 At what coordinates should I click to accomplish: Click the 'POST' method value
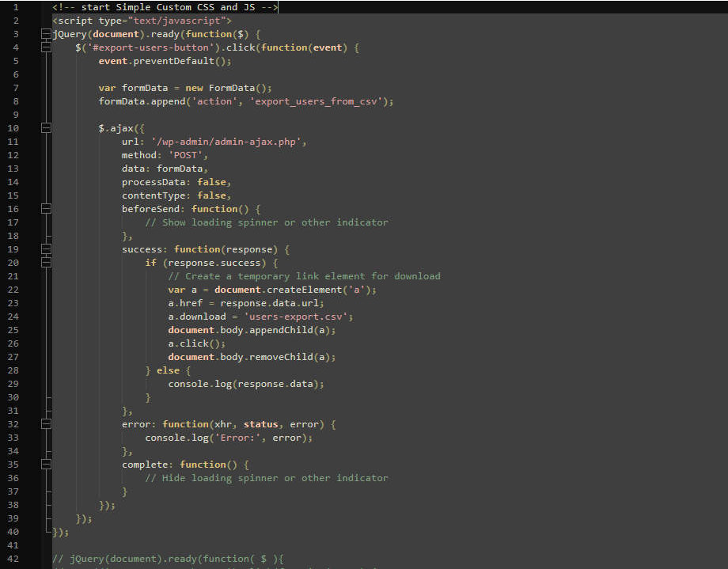point(188,155)
